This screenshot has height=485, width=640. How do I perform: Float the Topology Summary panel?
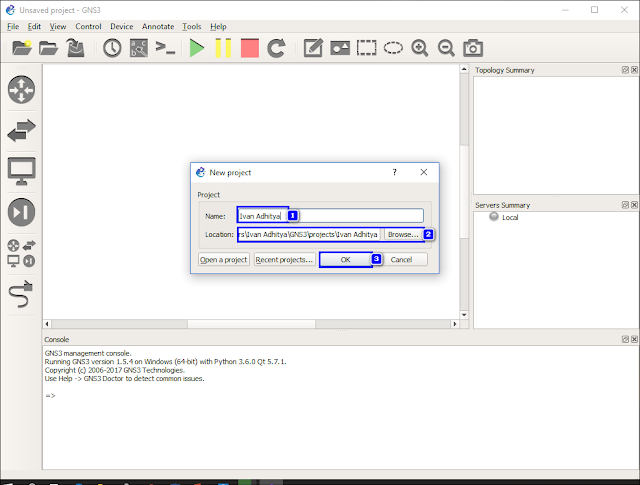pyautogui.click(x=625, y=70)
